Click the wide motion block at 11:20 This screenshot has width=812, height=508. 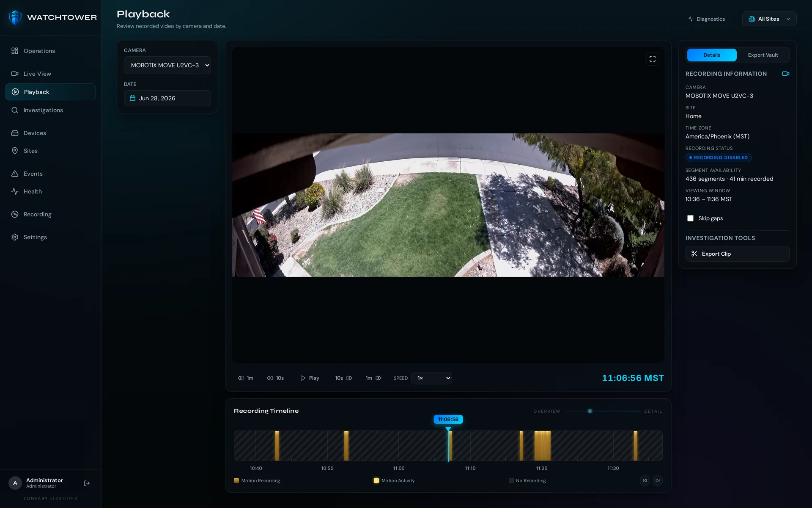point(543,446)
